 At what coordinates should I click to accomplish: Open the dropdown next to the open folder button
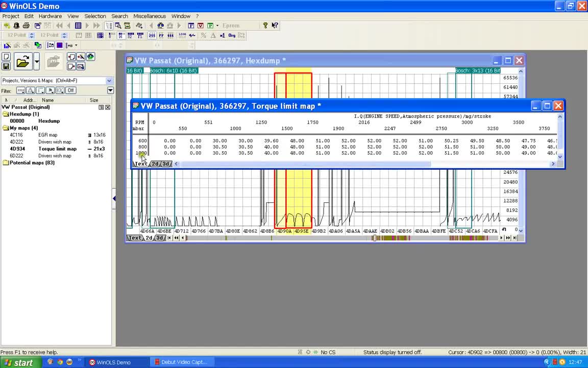(x=36, y=61)
